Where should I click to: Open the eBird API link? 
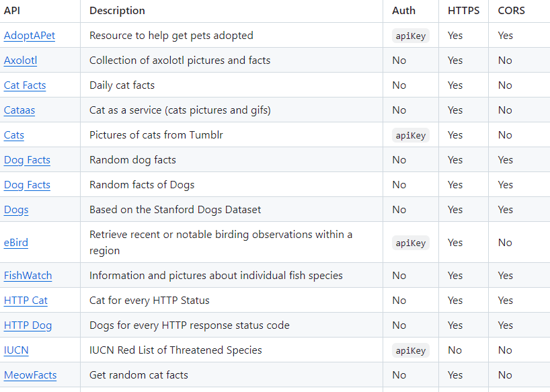click(x=15, y=243)
